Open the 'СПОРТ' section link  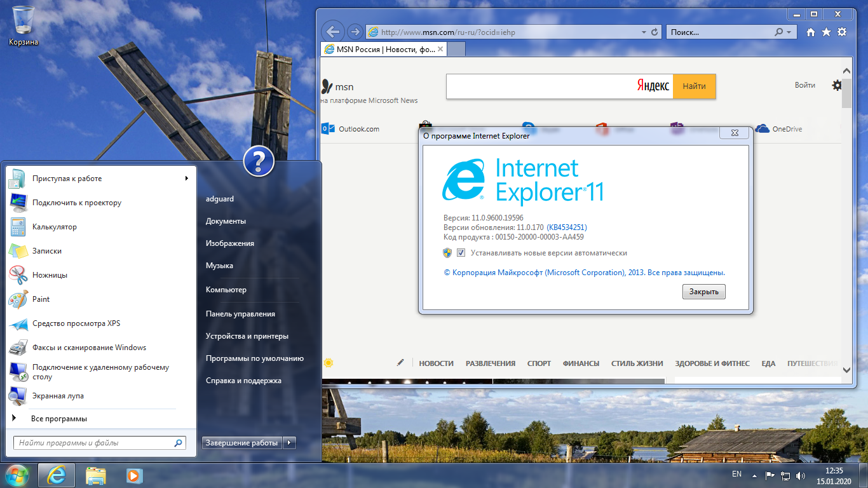point(539,363)
